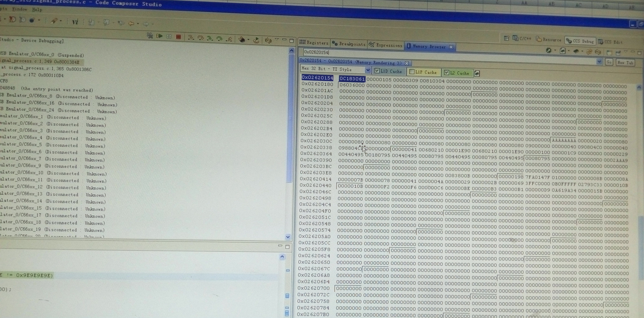644x318 pixels.
Task: Click the Go button
Action: (x=609, y=62)
